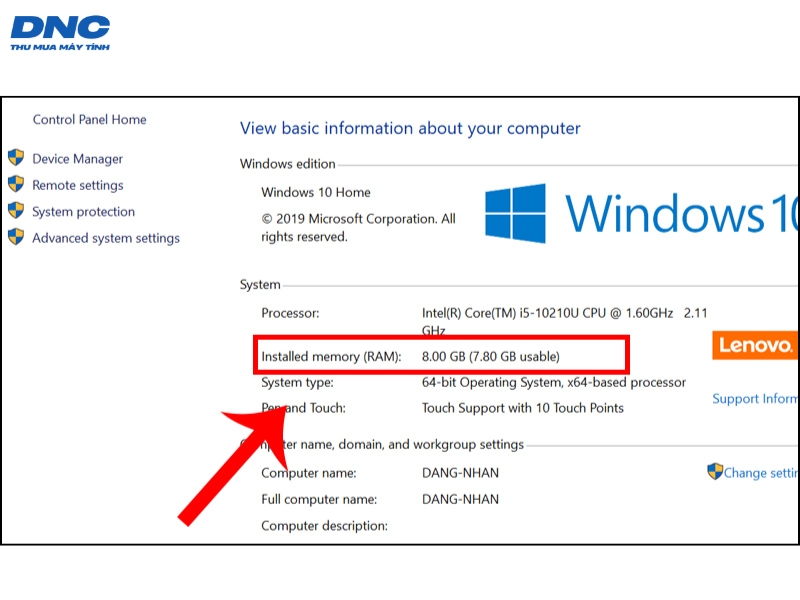This screenshot has height=600, width=800.
Task: Click the shield icon beside Advanced system settings
Action: (16, 237)
